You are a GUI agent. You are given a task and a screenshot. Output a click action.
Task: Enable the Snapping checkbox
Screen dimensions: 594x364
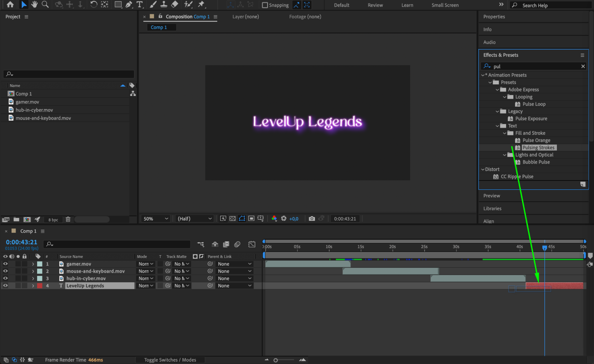265,5
